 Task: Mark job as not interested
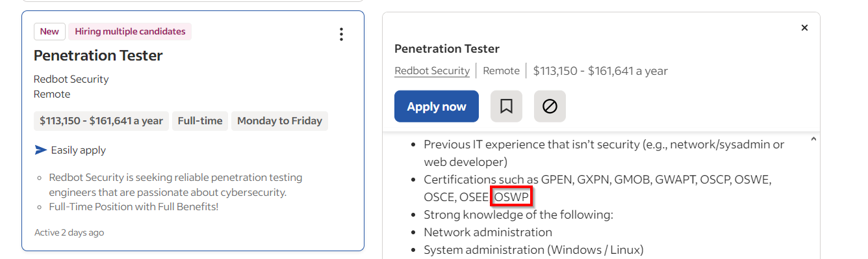(x=550, y=106)
